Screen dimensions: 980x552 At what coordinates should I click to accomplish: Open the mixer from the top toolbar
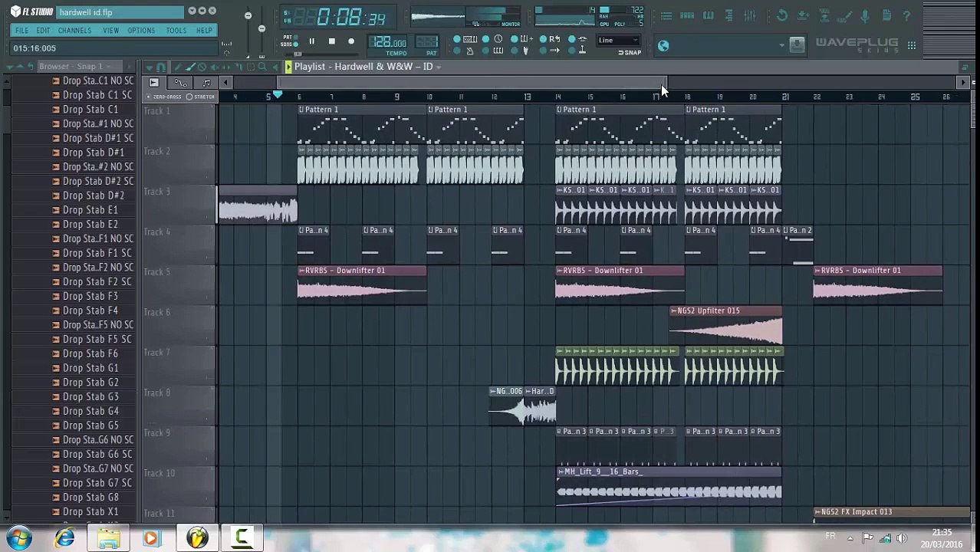point(750,15)
